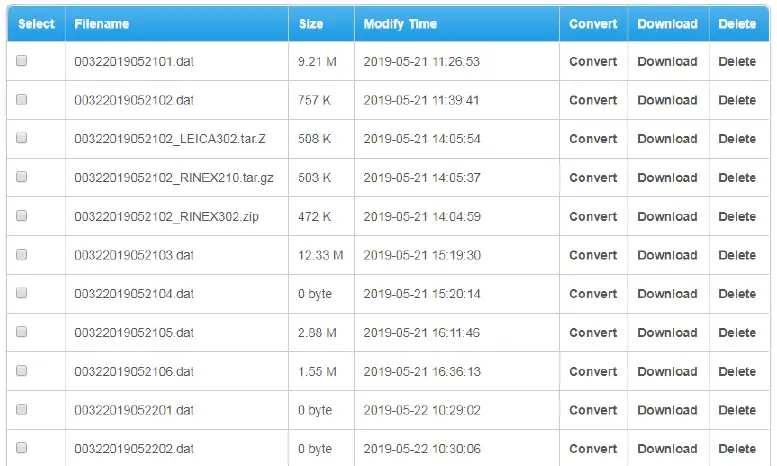Image resolution: width=777 pixels, height=466 pixels.
Task: Download the LEICA302.tar.Z archive
Action: (x=667, y=139)
